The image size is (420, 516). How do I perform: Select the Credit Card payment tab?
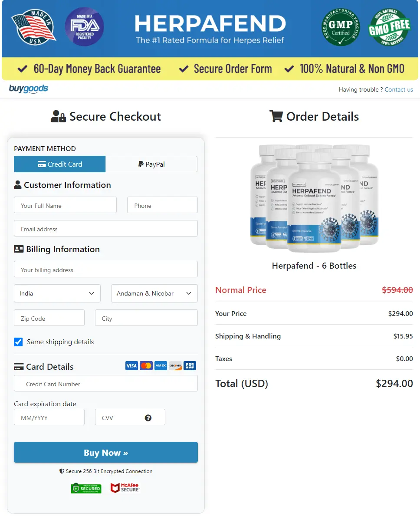coord(59,164)
